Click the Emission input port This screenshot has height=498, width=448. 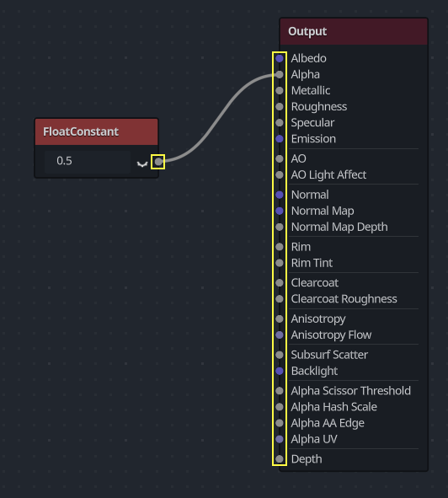(280, 139)
